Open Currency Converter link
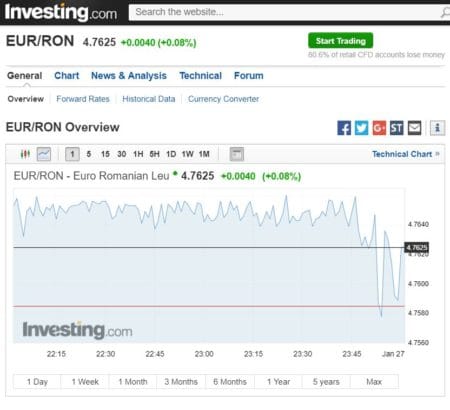450x410 pixels. click(223, 99)
